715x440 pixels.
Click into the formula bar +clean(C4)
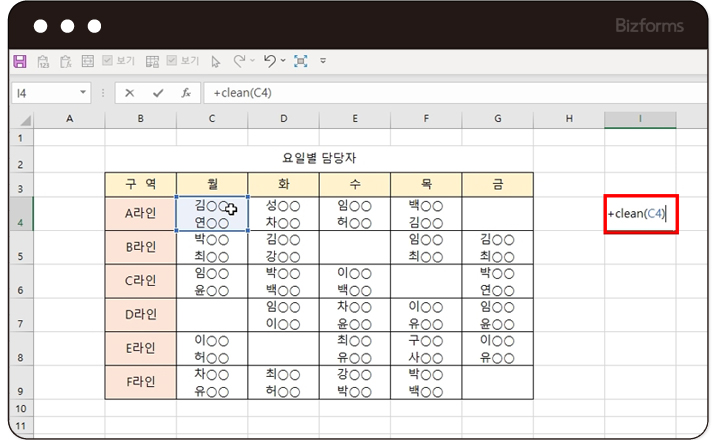[455, 93]
